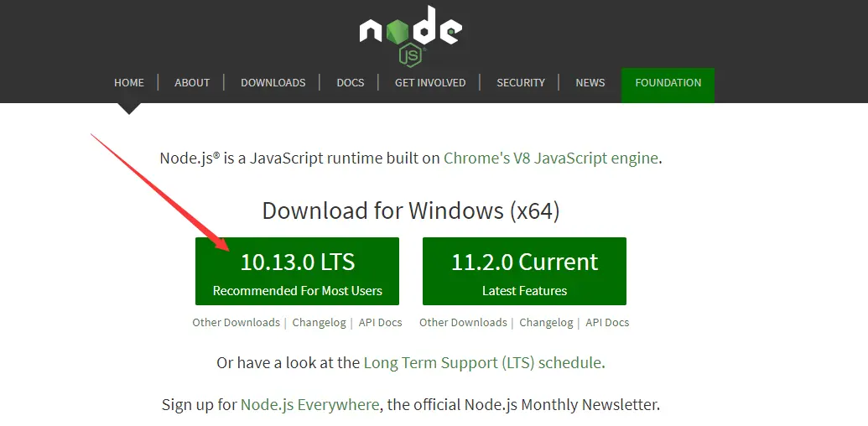Select GET INVOLVED in the navigation
Screen dimensions: 868x426
[x=430, y=83]
